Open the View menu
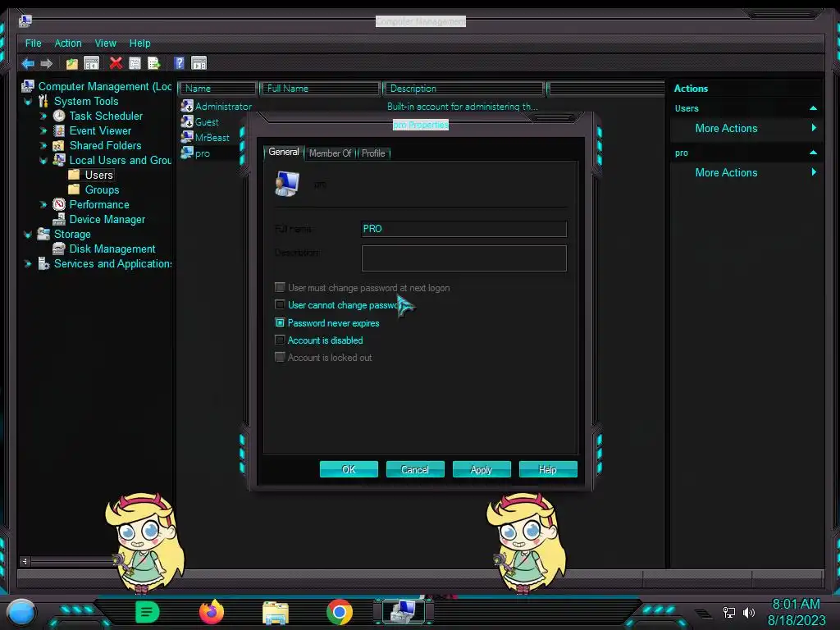This screenshot has width=840, height=630. coord(106,43)
